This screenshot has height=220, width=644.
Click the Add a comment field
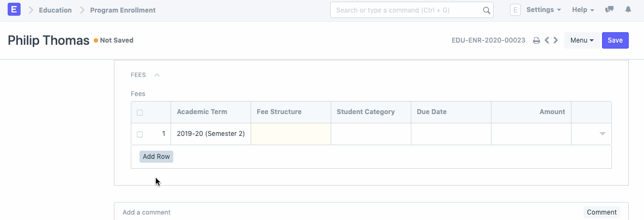pyautogui.click(x=349, y=212)
